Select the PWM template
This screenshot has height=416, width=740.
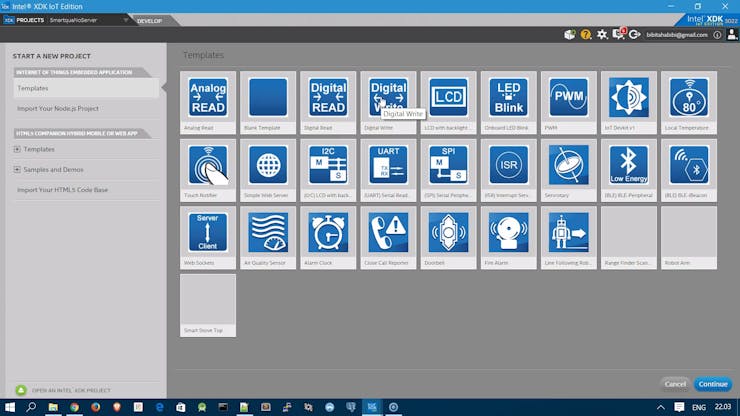point(569,102)
